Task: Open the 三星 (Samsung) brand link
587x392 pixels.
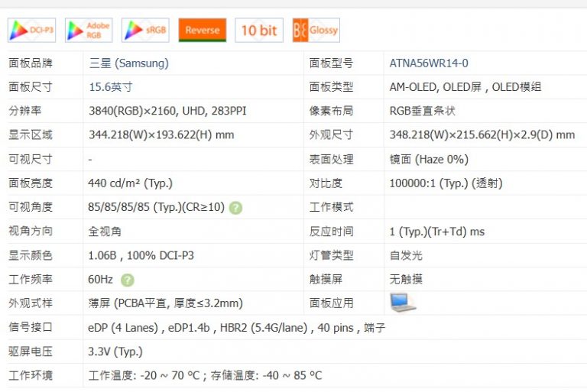Action: click(128, 63)
